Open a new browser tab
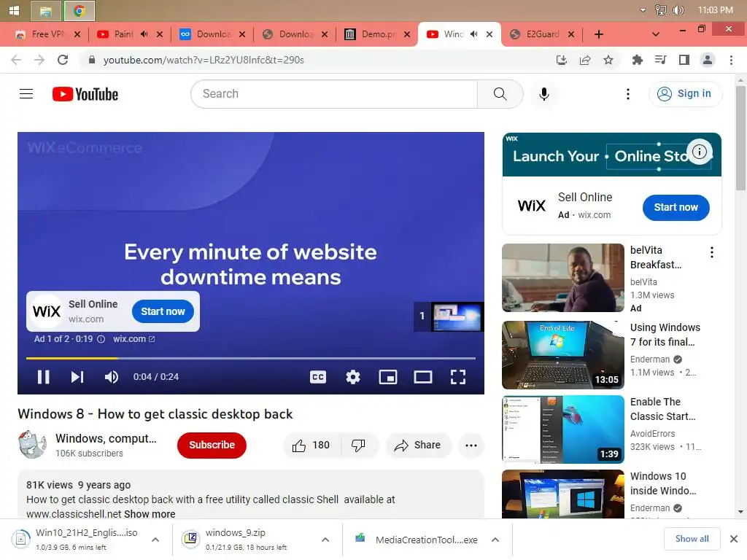This screenshot has height=560, width=747. (599, 34)
